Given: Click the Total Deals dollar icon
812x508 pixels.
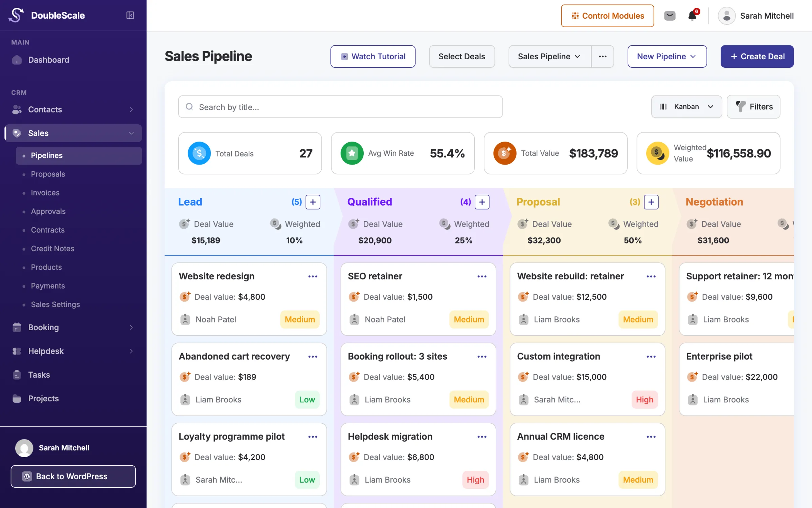Looking at the screenshot, I should coord(199,153).
